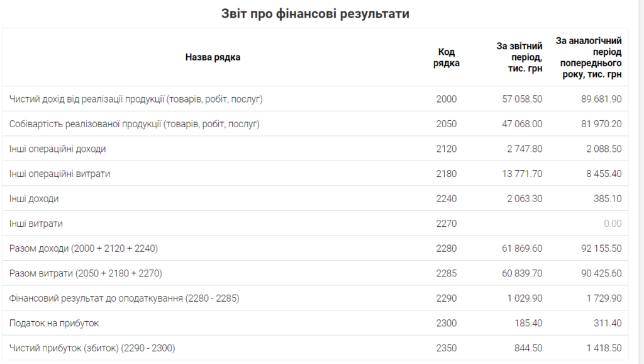Select row code 2350 cell

447,348
